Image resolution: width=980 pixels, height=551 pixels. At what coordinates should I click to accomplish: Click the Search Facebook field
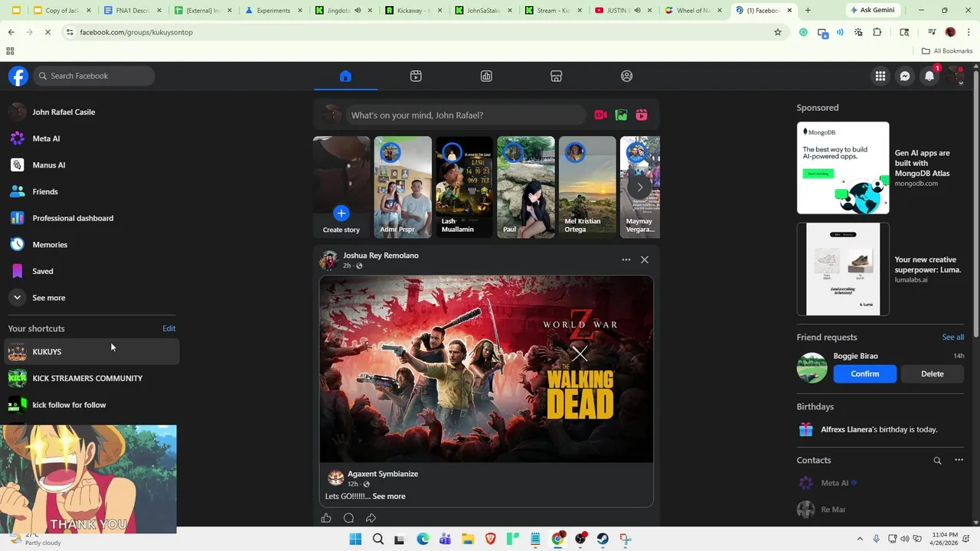94,76
